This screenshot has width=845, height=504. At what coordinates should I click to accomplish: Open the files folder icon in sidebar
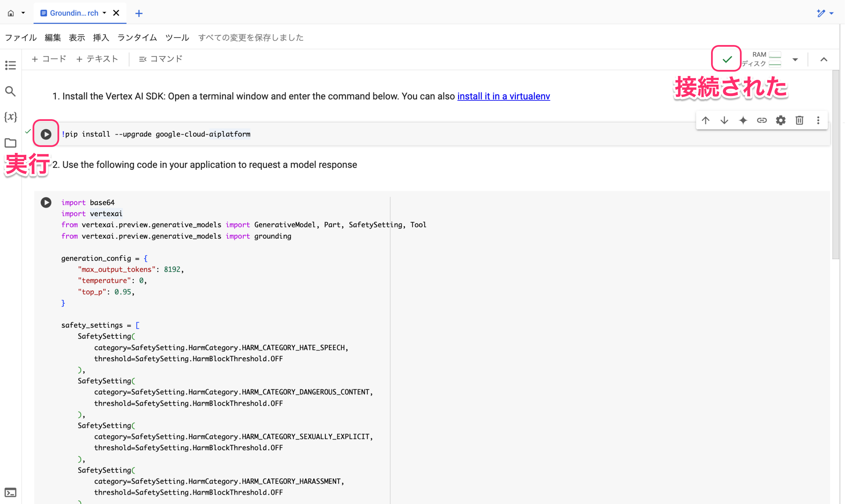pyautogui.click(x=10, y=143)
